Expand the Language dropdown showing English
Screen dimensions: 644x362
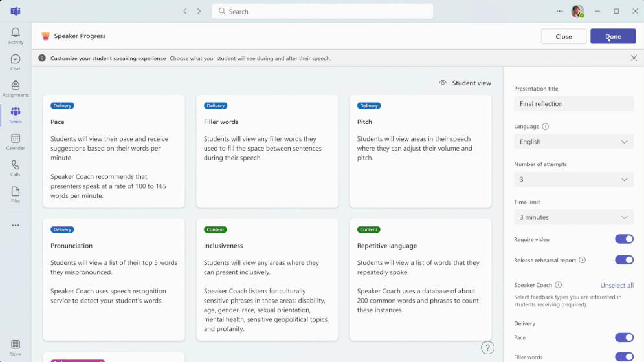573,142
